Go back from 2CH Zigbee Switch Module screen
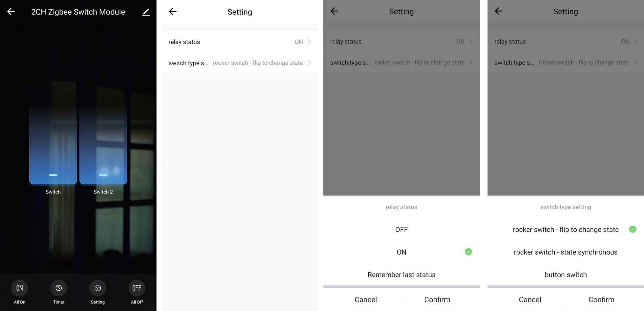This screenshot has width=644, height=311. [x=11, y=12]
